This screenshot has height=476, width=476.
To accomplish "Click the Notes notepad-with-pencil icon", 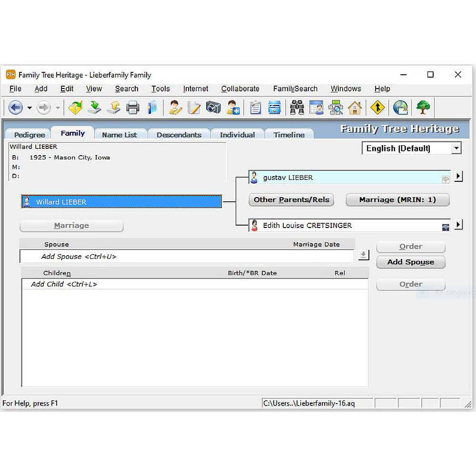I will point(194,108).
